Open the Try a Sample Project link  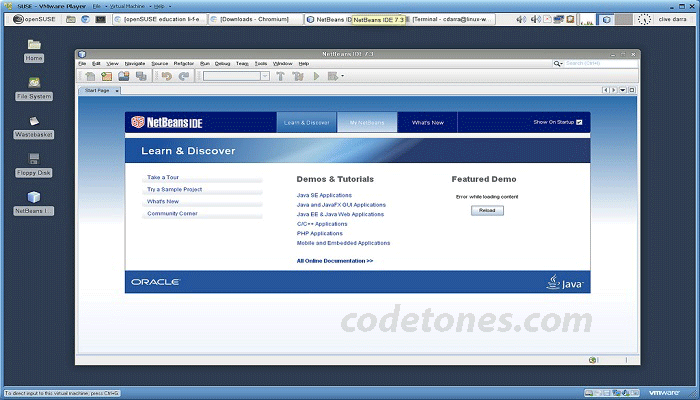175,189
